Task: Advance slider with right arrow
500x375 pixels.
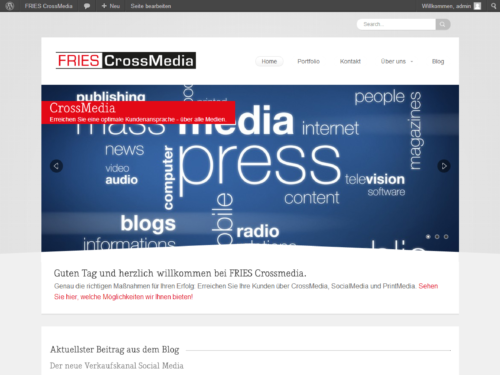Action: click(x=444, y=166)
